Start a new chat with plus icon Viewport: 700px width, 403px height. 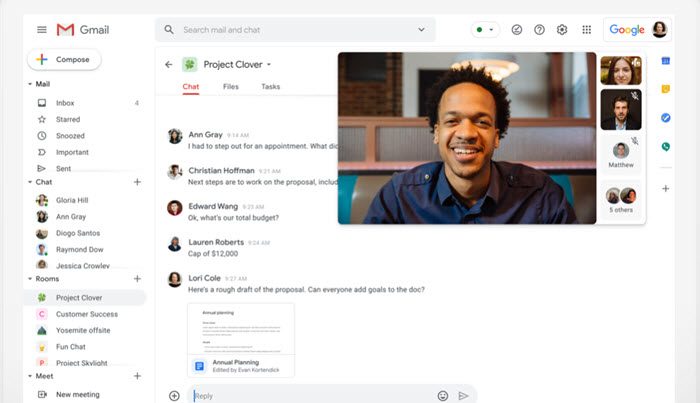pos(138,182)
